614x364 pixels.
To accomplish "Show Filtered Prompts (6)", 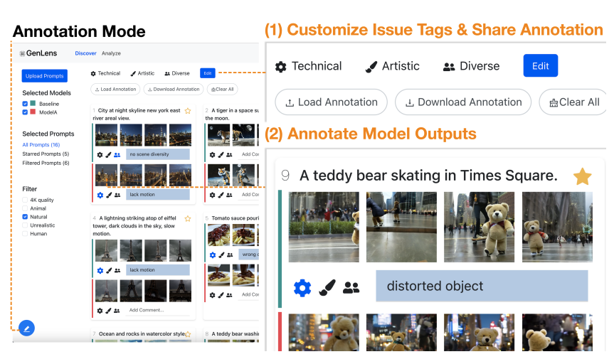I will [x=46, y=163].
